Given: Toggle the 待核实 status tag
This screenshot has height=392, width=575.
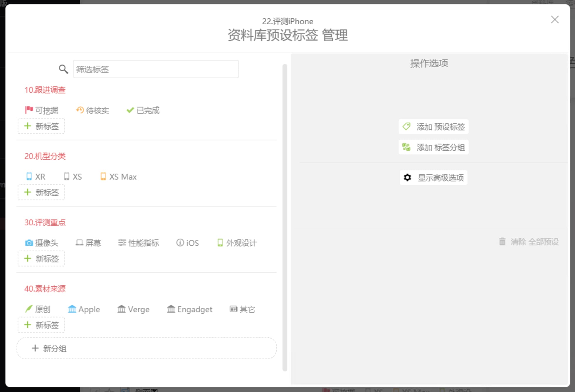Looking at the screenshot, I should [93, 110].
